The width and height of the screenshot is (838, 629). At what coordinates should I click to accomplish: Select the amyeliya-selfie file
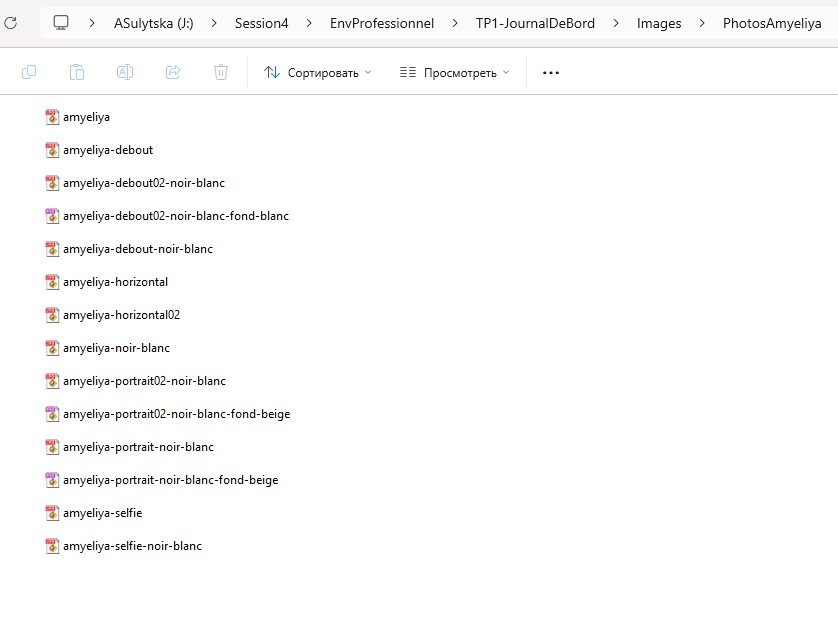(102, 513)
